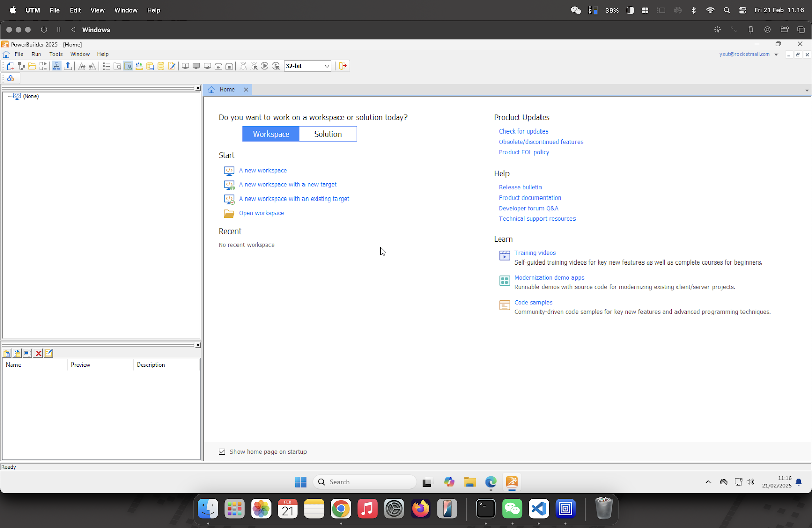Open the File menu in PowerBuilder
The width and height of the screenshot is (812, 528).
pos(19,54)
